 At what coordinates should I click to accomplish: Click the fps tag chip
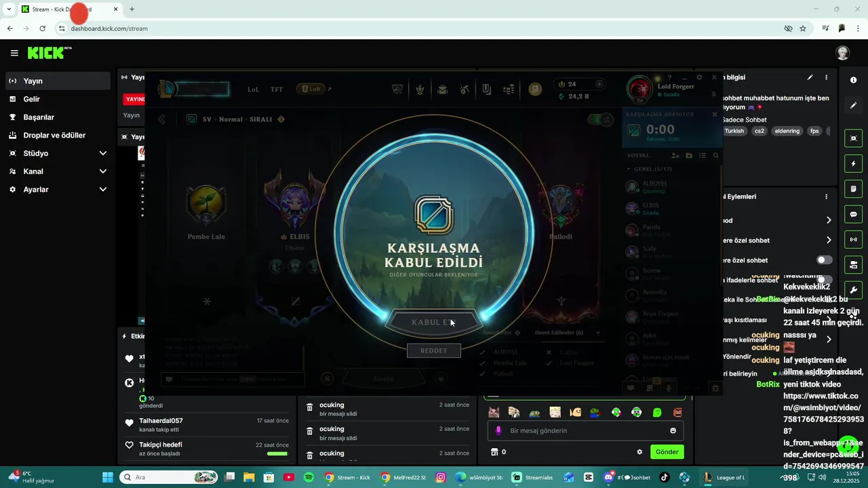pos(814,131)
